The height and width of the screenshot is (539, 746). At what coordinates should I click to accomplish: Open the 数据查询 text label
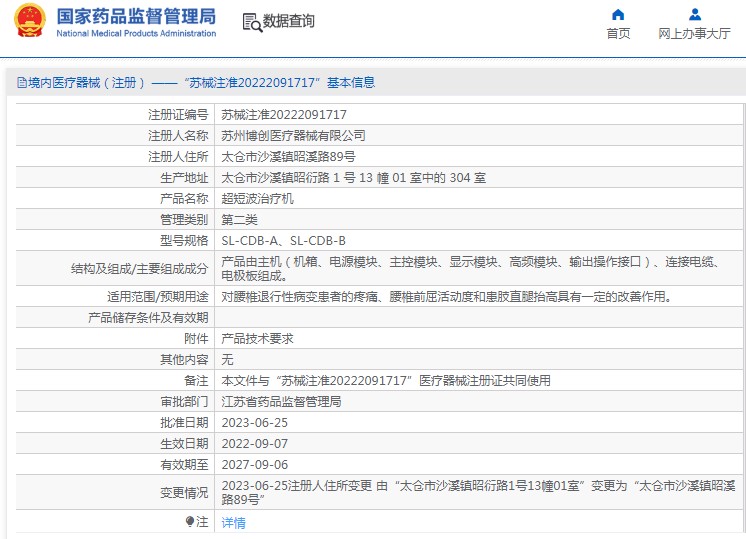(x=289, y=21)
